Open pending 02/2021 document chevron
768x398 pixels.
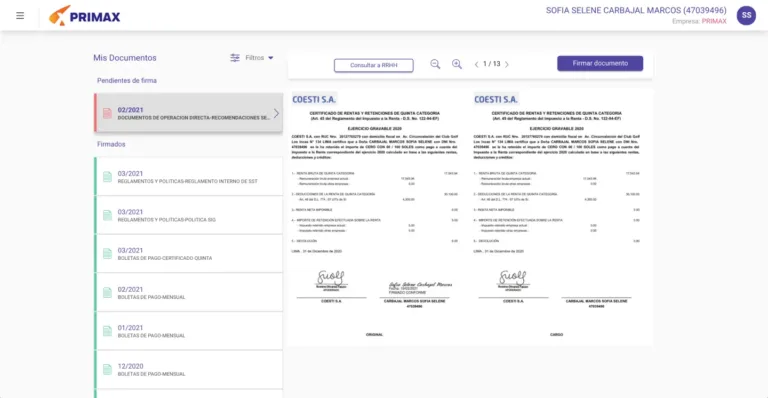point(276,113)
